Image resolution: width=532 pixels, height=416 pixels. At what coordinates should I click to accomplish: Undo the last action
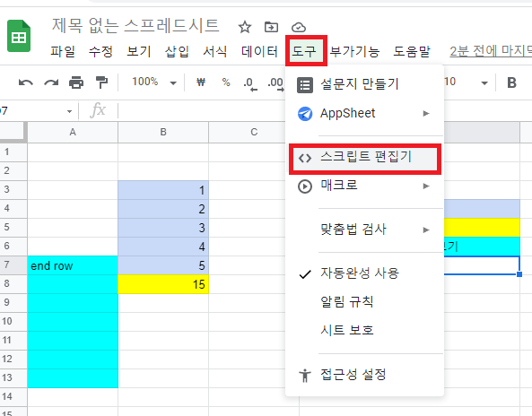click(26, 82)
